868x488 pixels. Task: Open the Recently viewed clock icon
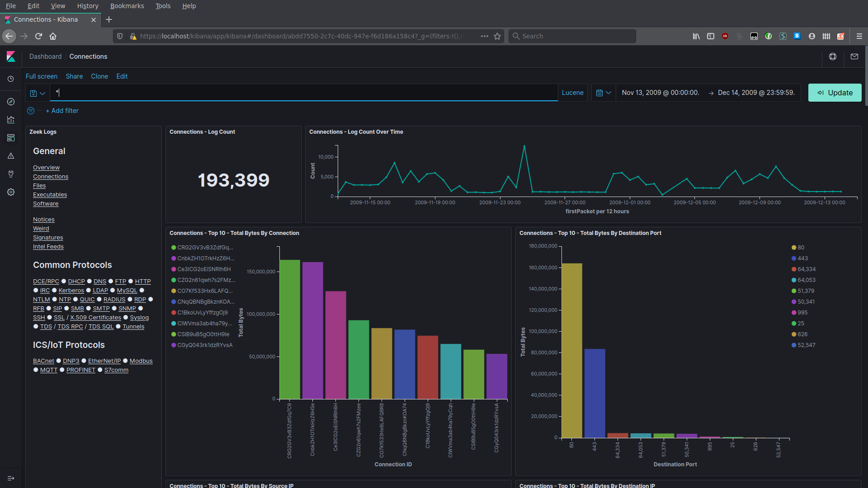(10, 79)
